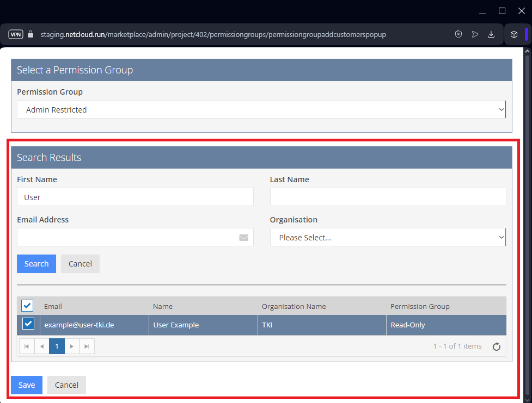The image size is (532, 403).
Task: Toggle the select-all checkbox in grid header
Action: 28,306
